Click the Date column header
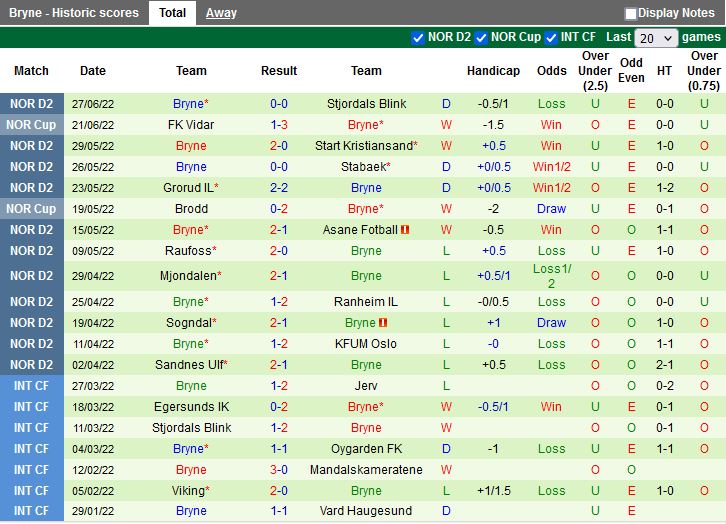The width and height of the screenshot is (726, 524). click(93, 71)
